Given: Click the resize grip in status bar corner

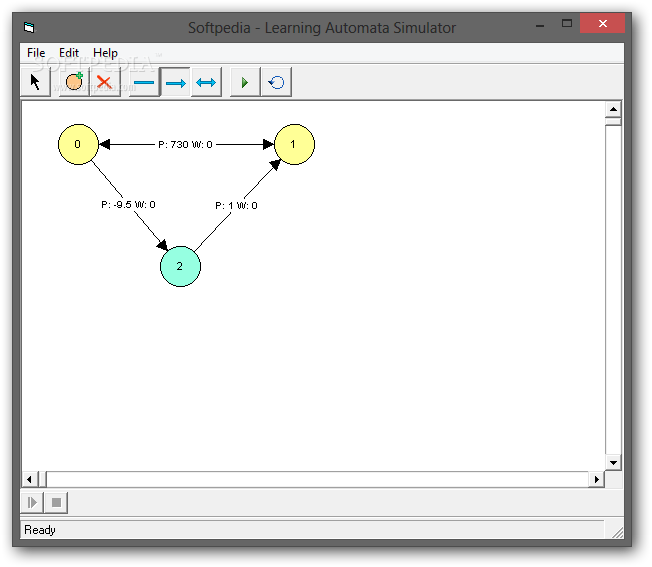Looking at the screenshot, I should click(x=618, y=533).
